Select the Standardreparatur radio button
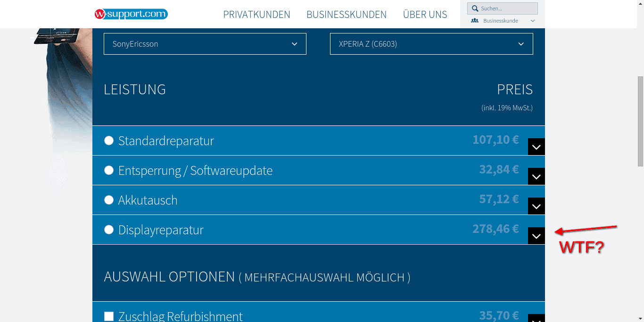Image resolution: width=644 pixels, height=322 pixels. tap(109, 140)
